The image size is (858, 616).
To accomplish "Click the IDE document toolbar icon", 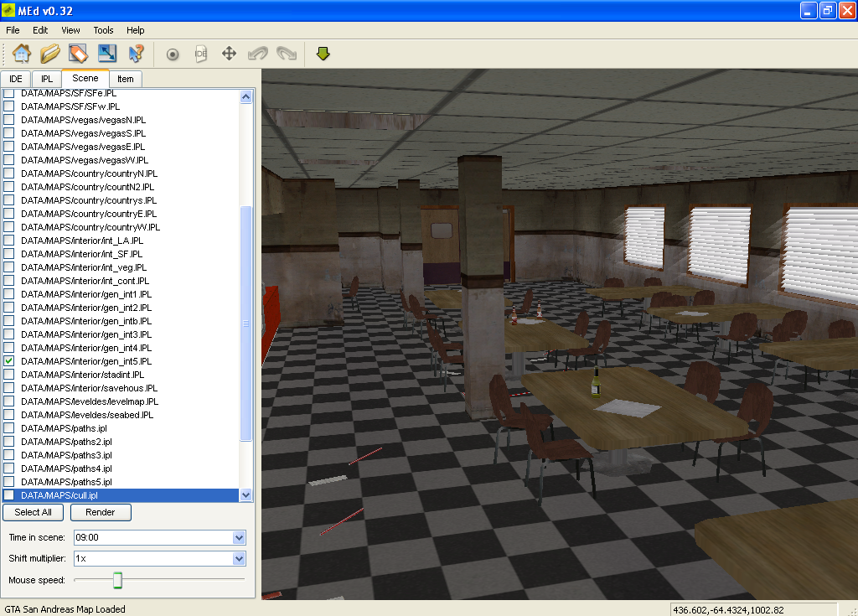I will (201, 54).
